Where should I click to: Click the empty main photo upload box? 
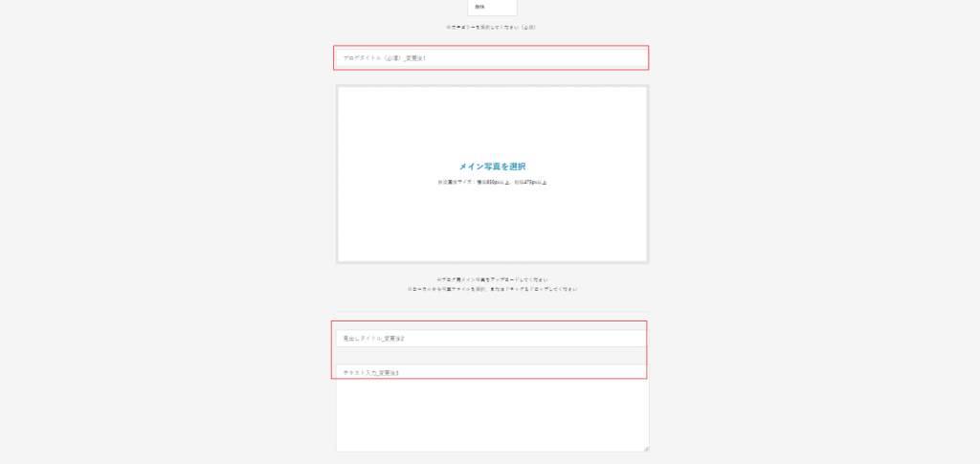click(492, 220)
